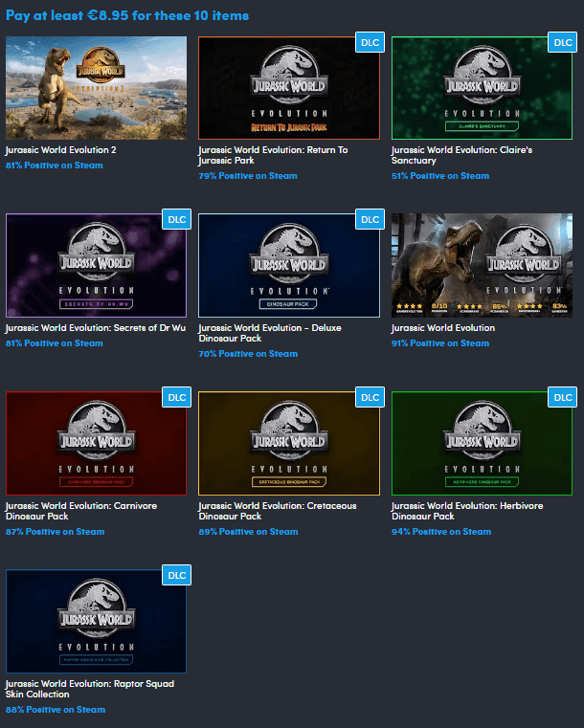Click DLC badge on Carnivore Dinosaur Pack

point(176,397)
